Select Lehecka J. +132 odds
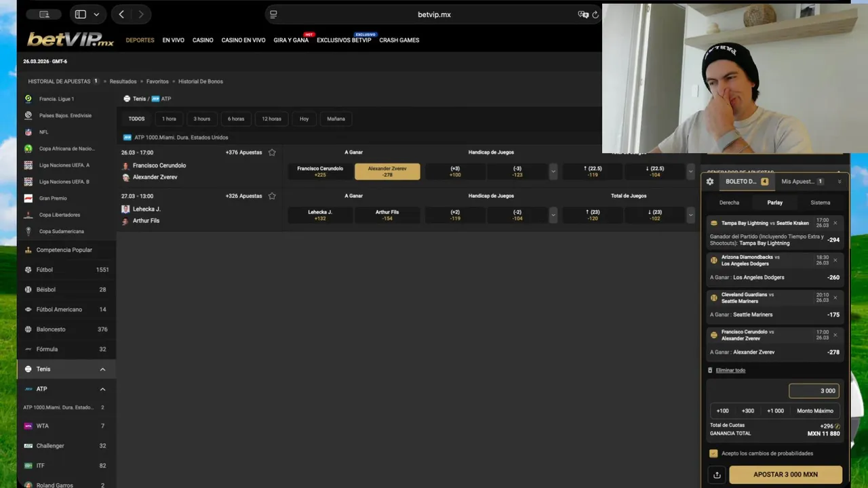 (x=320, y=215)
